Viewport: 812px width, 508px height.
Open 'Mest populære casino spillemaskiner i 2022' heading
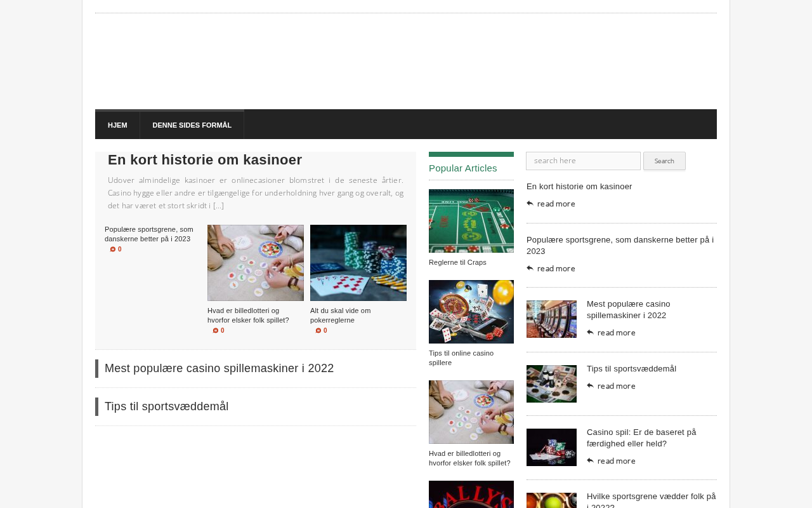[219, 368]
